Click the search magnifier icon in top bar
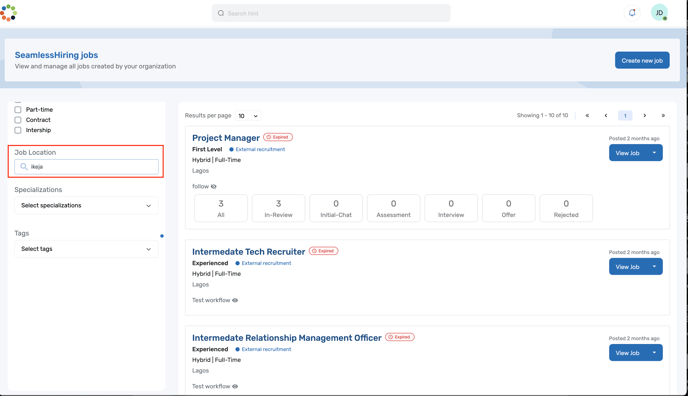The width and height of the screenshot is (688, 396). pyautogui.click(x=221, y=13)
